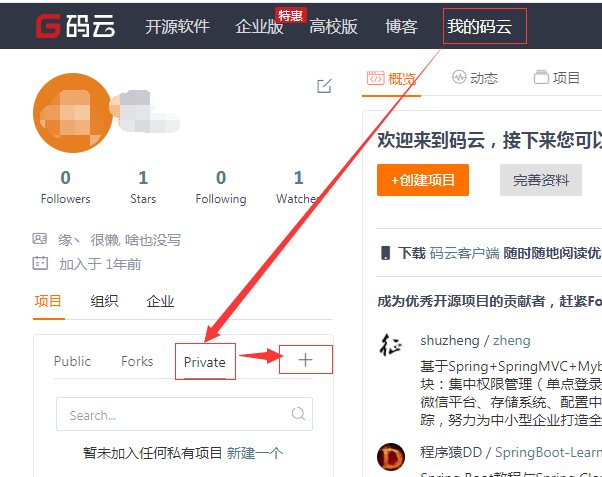Screen dimensions: 602x477
Task: Open the shuzheng / zheng repository link
Action: click(475, 341)
